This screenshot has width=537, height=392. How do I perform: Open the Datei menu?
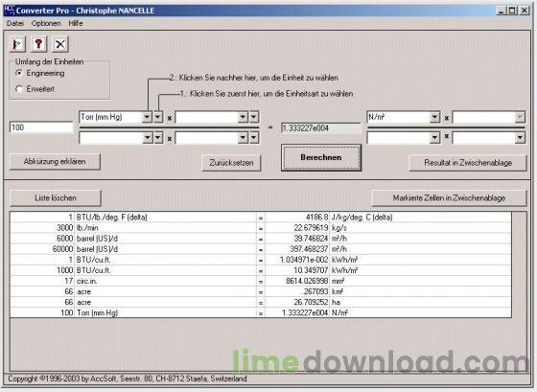[x=15, y=23]
